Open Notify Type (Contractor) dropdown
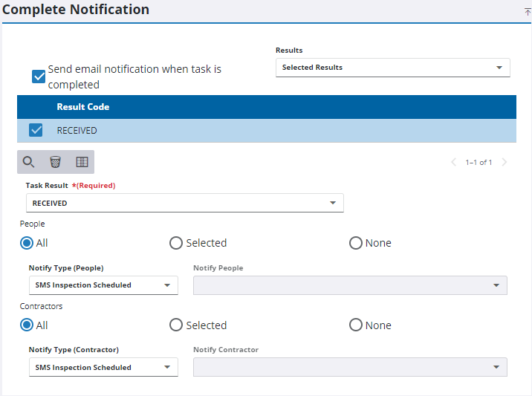 pos(103,368)
